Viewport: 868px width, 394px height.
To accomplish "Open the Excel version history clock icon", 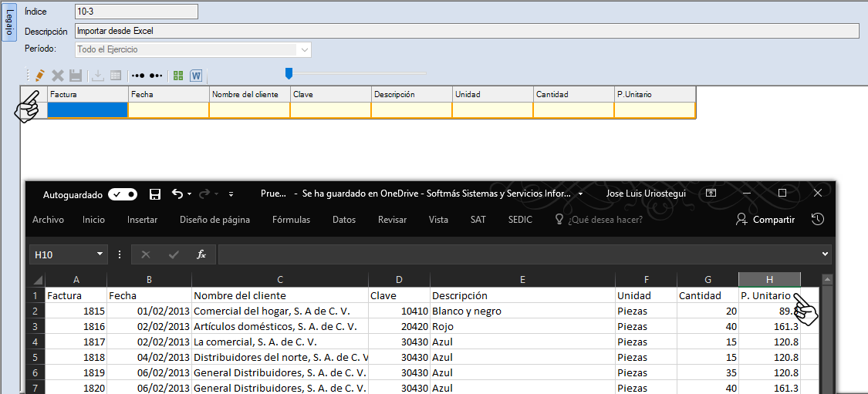I will tap(818, 220).
